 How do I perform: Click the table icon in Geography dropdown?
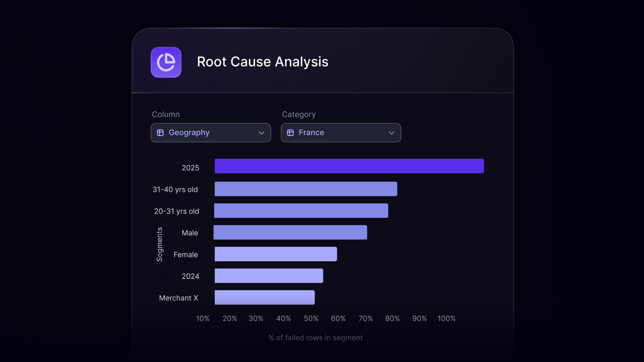[160, 133]
